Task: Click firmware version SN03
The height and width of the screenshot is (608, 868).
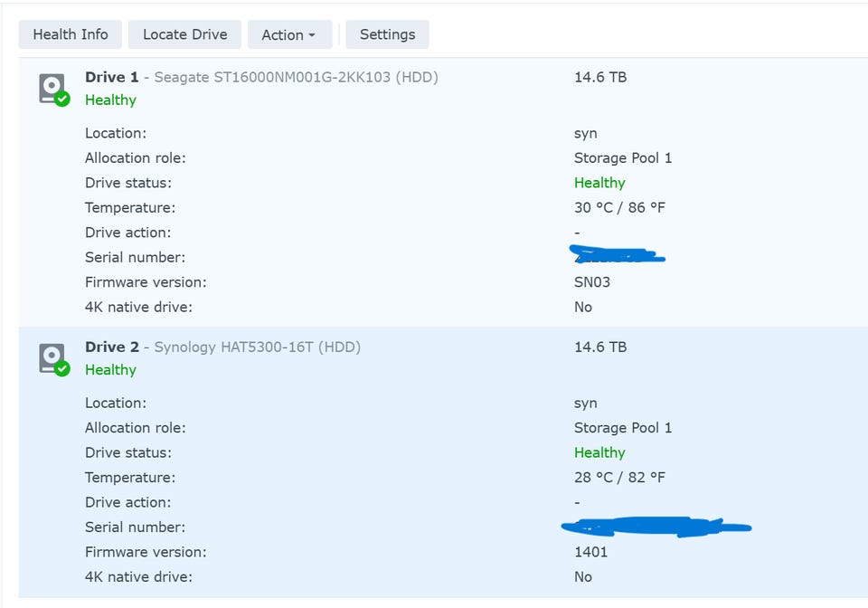Action: coord(591,282)
